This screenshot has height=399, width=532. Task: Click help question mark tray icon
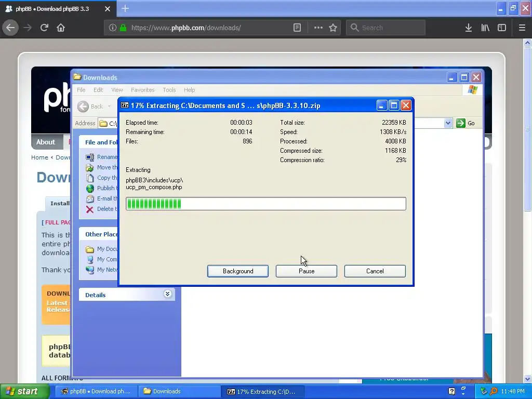click(451, 391)
